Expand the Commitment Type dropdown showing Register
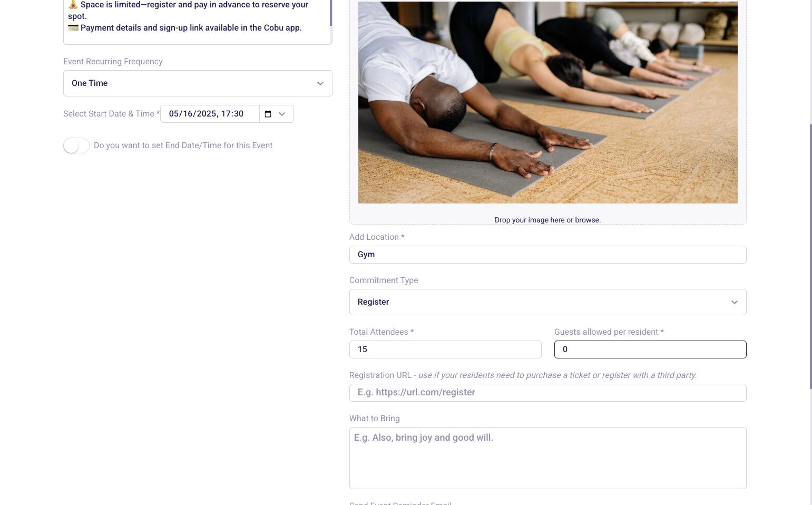Viewport: 812px width, 505px height. (x=547, y=302)
